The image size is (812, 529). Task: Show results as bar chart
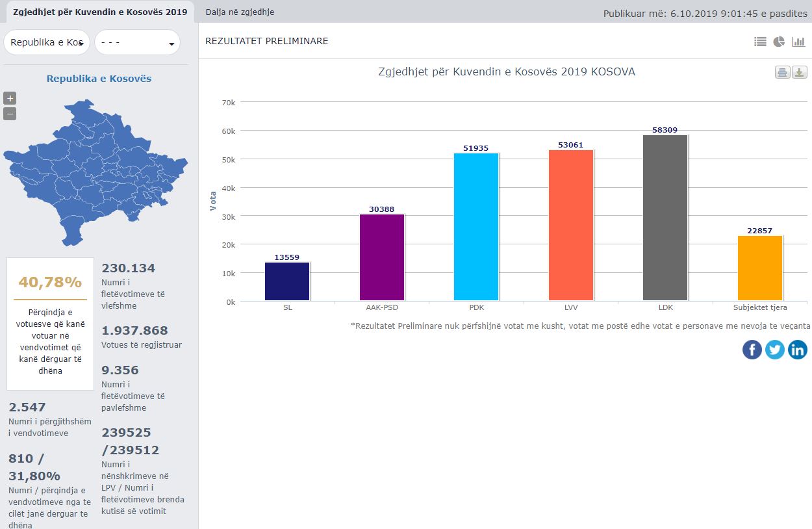[x=798, y=42]
